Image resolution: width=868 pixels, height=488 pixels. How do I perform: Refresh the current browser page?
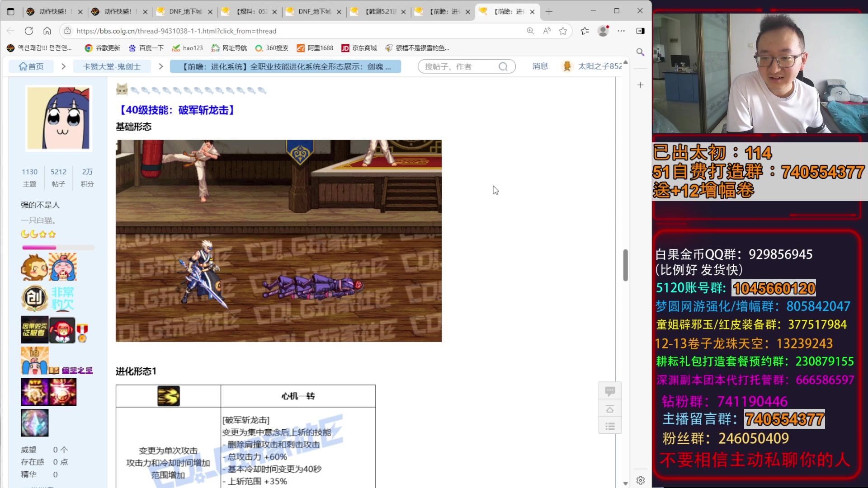(x=29, y=31)
